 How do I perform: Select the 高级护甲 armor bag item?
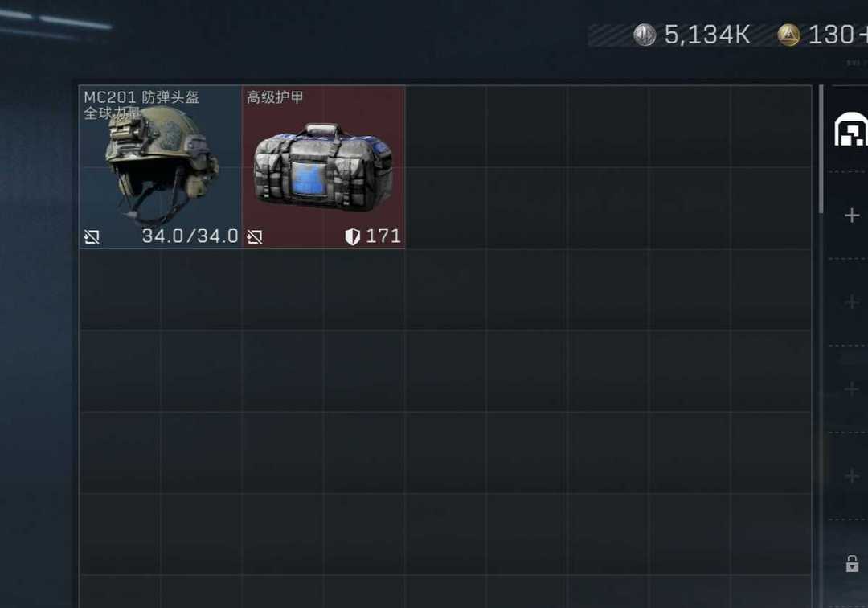(x=324, y=166)
